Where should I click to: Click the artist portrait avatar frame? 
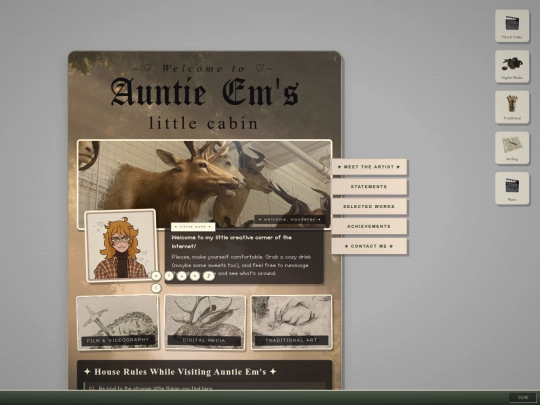click(121, 246)
